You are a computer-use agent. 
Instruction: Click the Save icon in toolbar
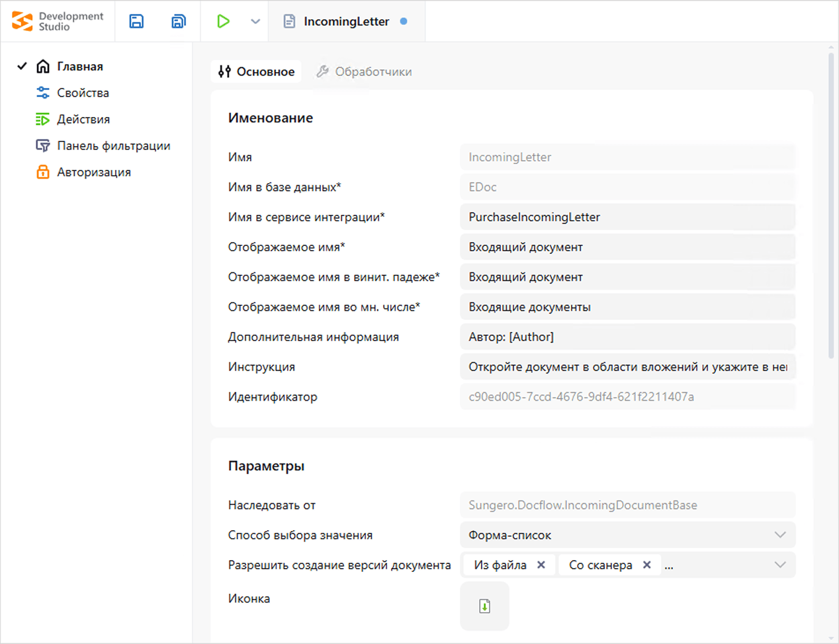(x=136, y=21)
